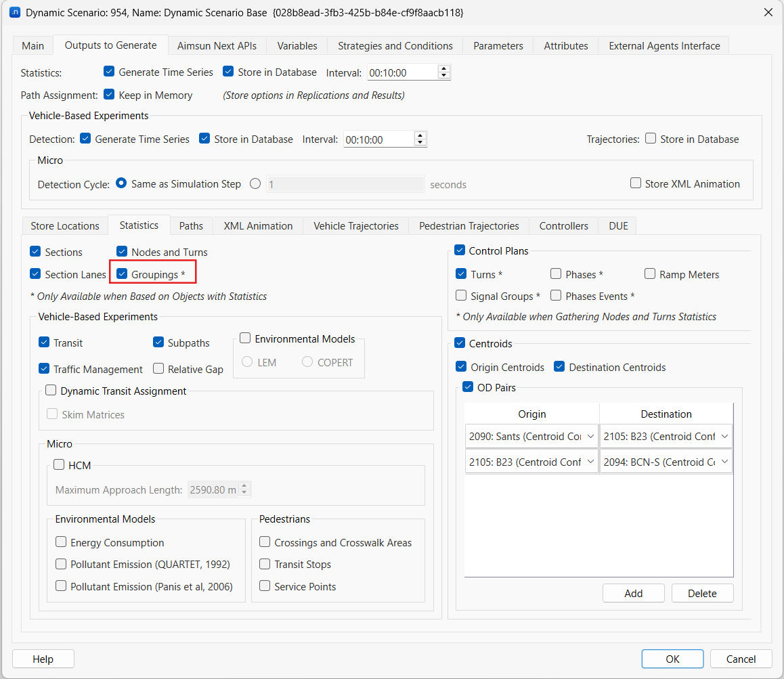784x679 pixels.
Task: Click the Help button
Action: point(43,659)
